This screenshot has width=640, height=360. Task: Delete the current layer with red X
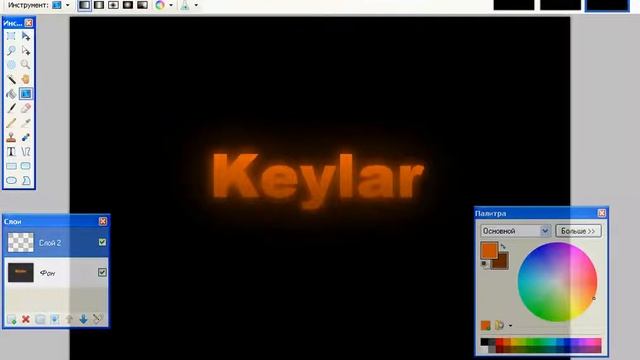tap(26, 319)
